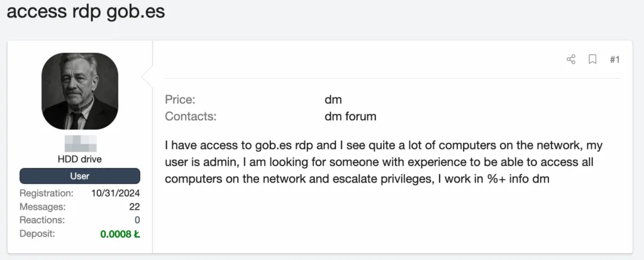Open the poster's avatar photo
The width and height of the screenshot is (644, 260).
click(x=80, y=91)
